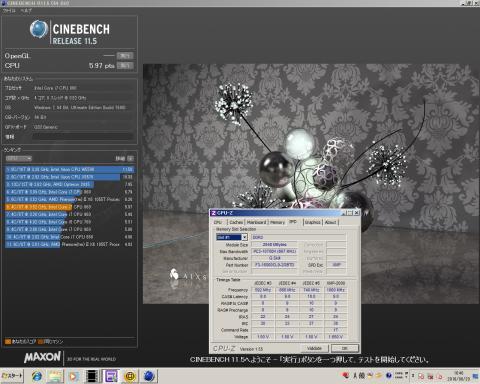Click the rendered Cinebench scene image
The height and width of the screenshot is (384, 480).
[311, 184]
